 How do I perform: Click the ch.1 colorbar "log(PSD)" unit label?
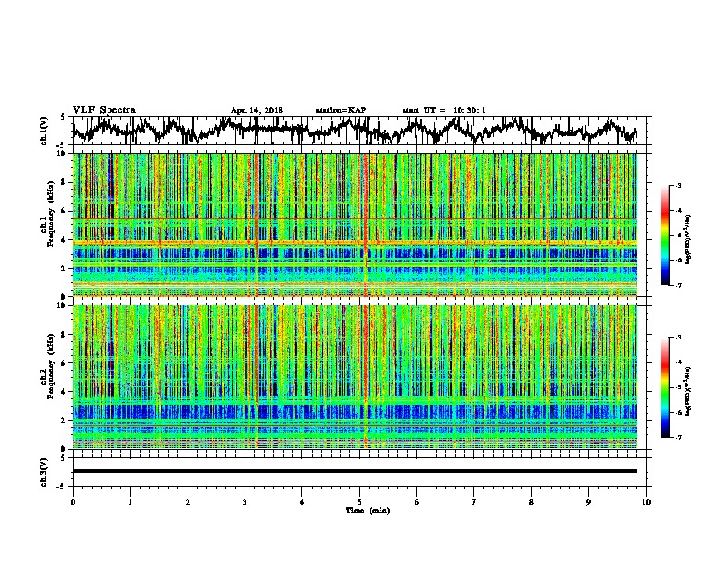pyautogui.click(x=688, y=239)
